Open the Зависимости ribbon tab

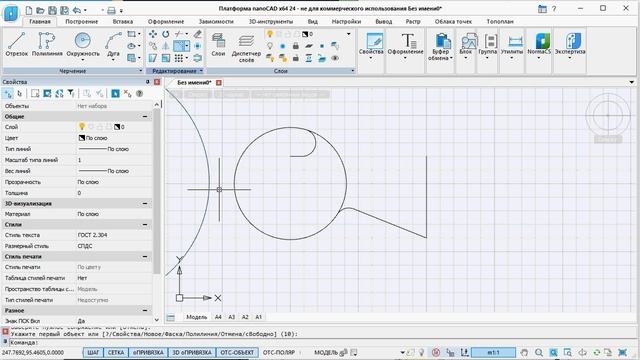click(216, 21)
